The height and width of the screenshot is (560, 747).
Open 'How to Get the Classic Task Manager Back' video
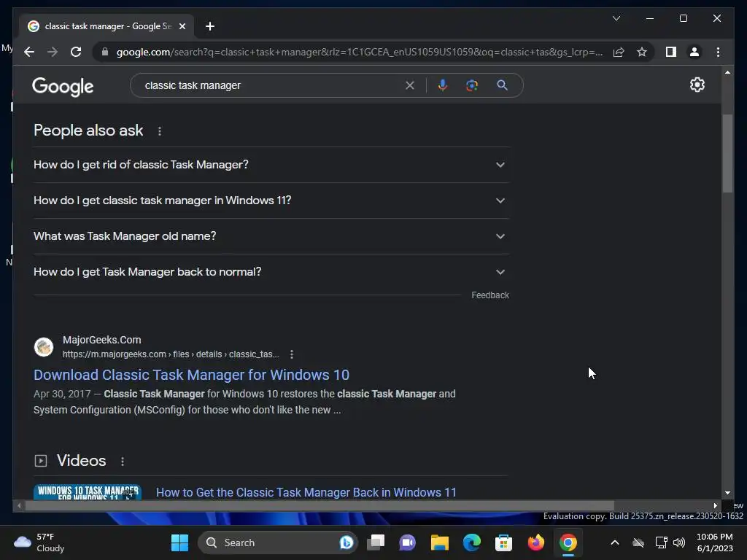[306, 492]
